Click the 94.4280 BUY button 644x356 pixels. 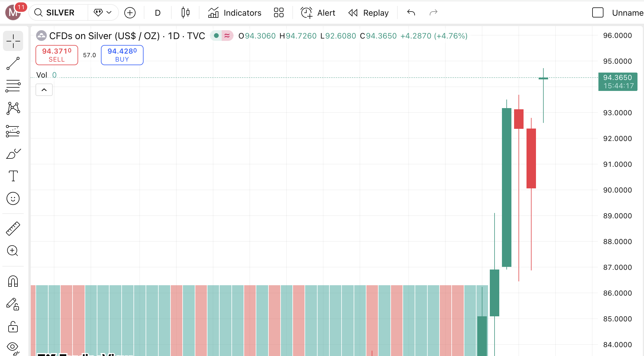coord(122,55)
